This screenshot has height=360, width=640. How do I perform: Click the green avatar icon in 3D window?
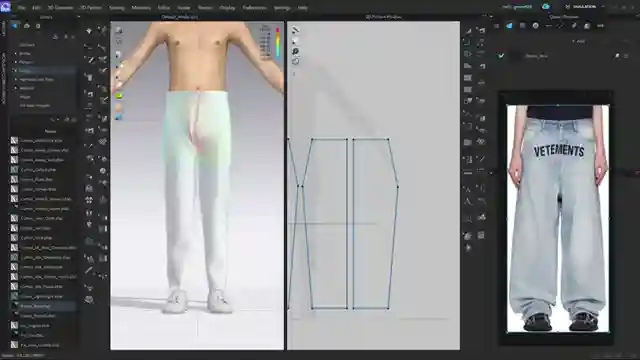119,96
